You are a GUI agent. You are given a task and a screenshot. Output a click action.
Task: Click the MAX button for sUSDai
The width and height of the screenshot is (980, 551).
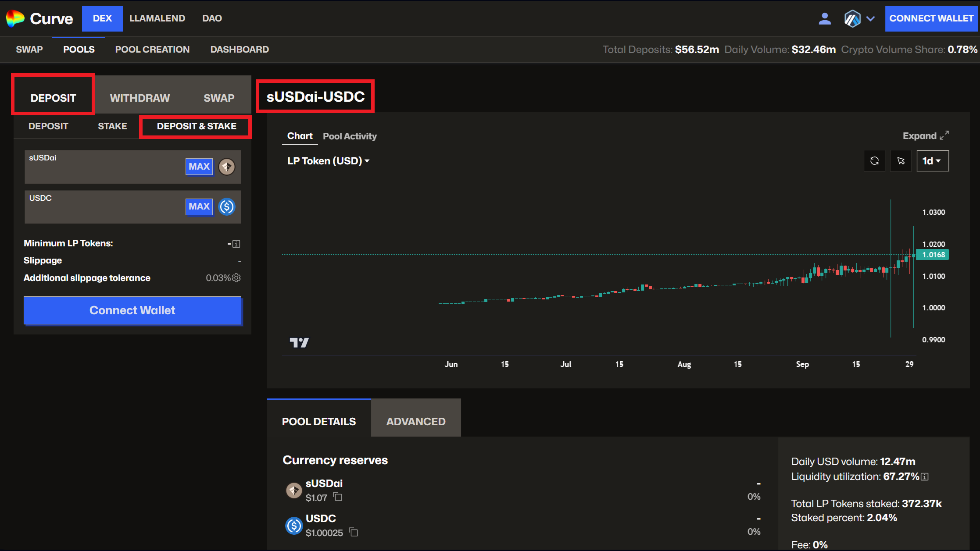point(199,167)
